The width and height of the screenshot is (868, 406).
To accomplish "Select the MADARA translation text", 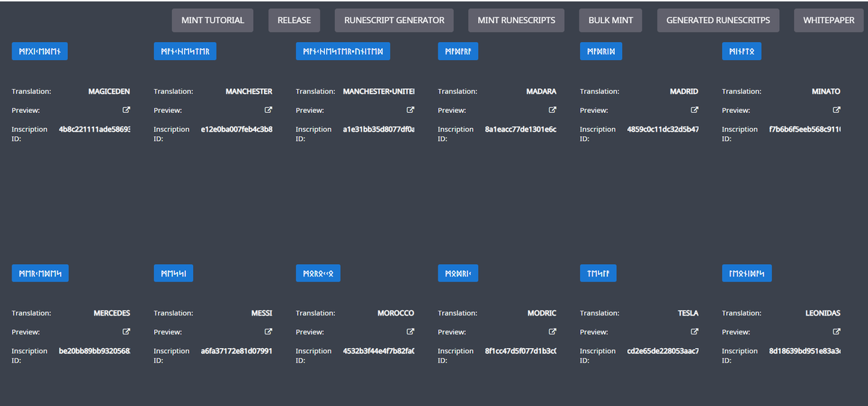I will (541, 92).
